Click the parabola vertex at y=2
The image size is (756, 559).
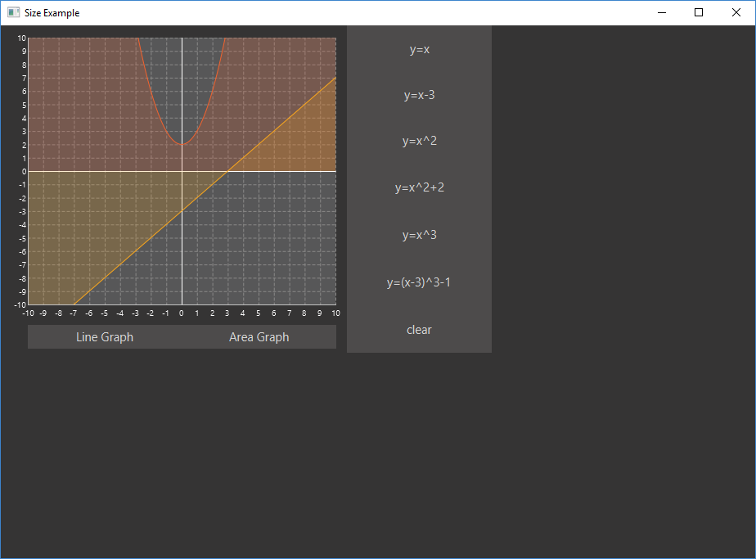pyautogui.click(x=182, y=144)
